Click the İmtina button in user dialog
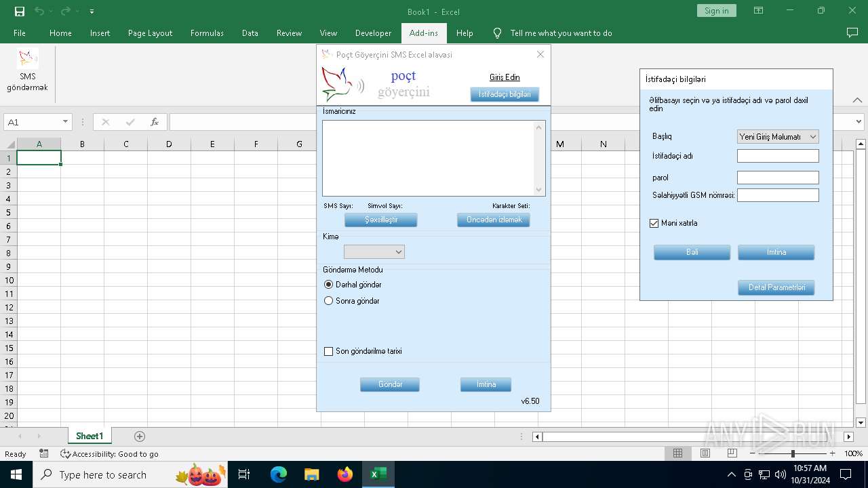Screen dimensions: 868x488 tap(776, 252)
